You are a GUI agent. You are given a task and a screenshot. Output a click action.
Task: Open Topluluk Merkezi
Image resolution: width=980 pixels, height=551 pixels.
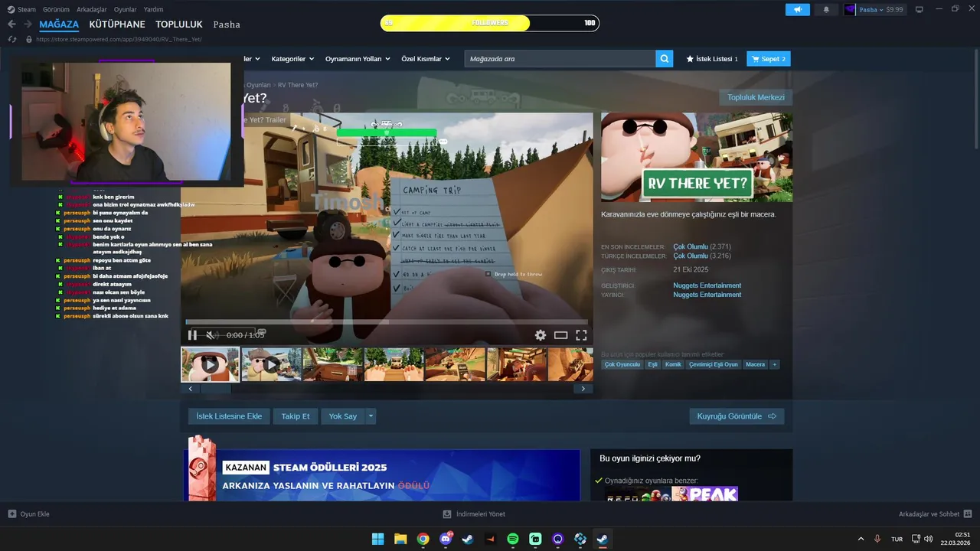(756, 97)
